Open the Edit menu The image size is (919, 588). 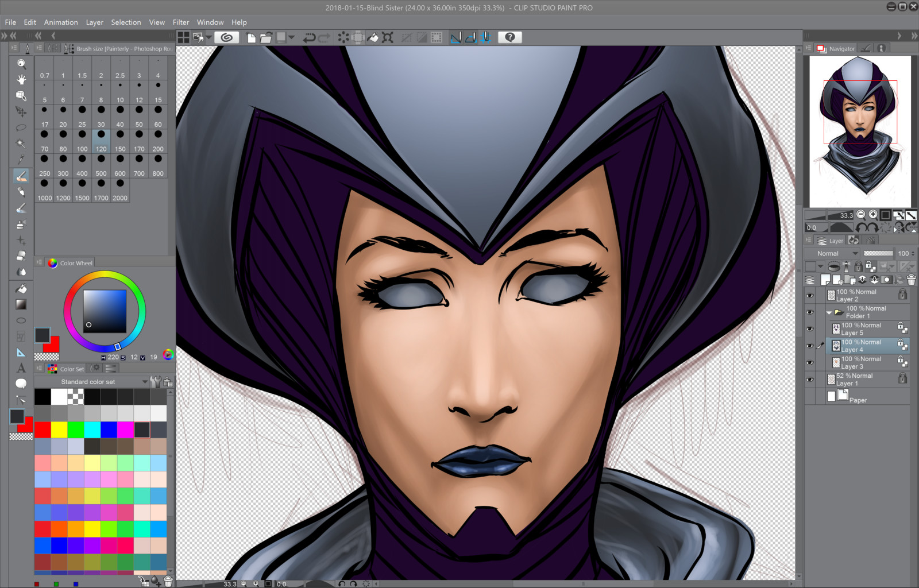click(30, 22)
